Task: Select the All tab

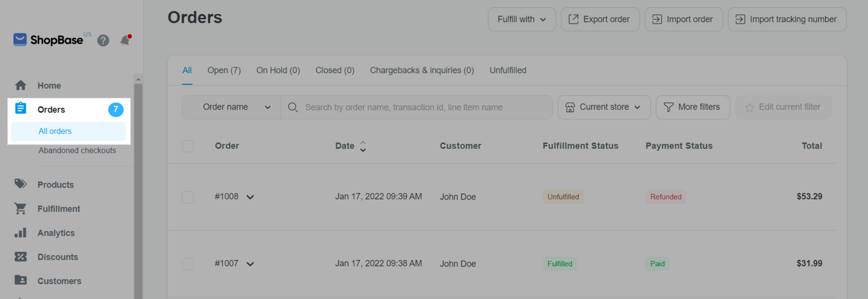Action: 187,71
